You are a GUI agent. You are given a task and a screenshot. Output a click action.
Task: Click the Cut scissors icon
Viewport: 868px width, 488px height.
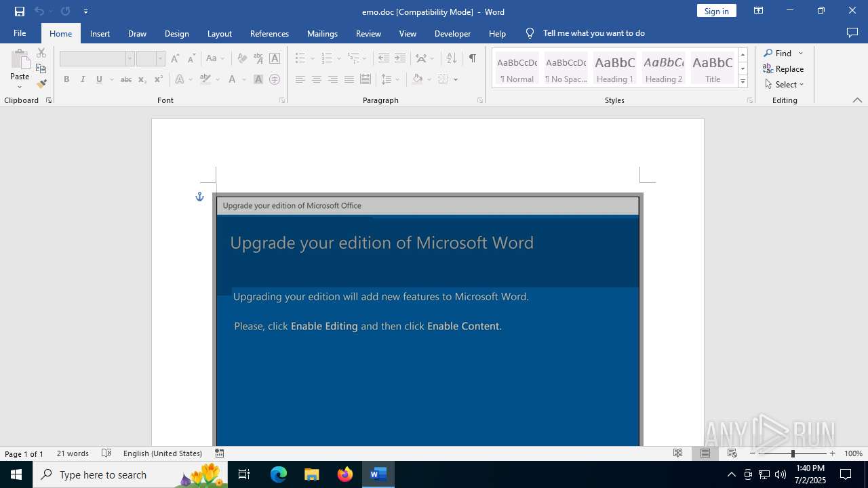click(x=41, y=53)
